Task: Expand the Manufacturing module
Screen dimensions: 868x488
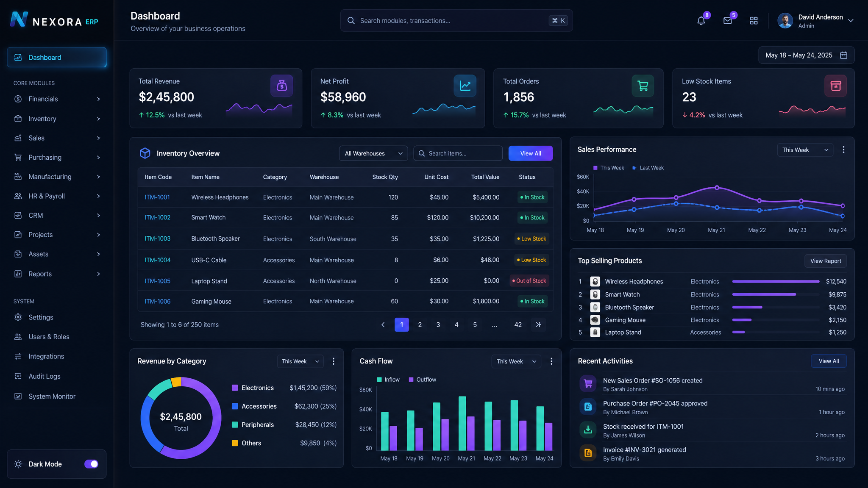Action: point(57,177)
